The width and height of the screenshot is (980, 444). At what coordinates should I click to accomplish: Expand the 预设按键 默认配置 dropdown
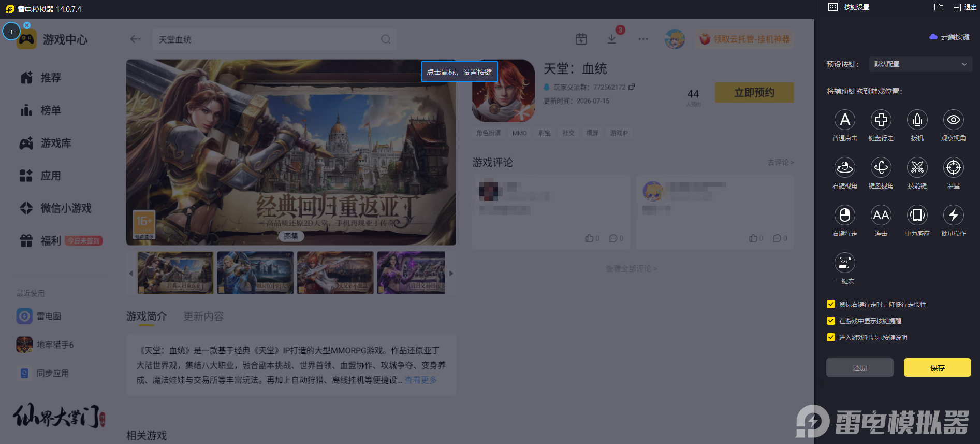920,64
